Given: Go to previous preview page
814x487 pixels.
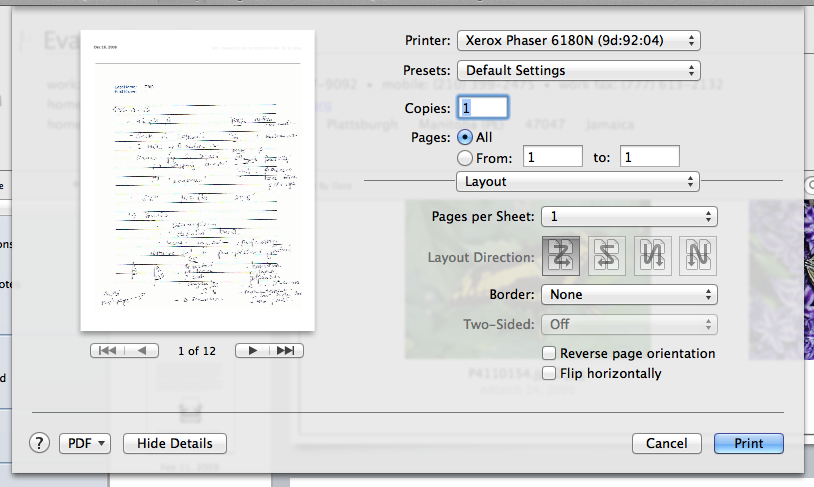Looking at the screenshot, I should 142,351.
